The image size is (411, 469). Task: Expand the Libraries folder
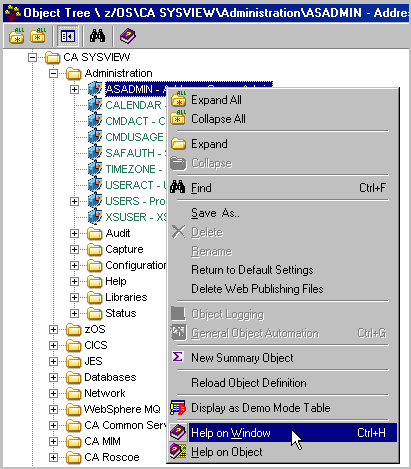pyautogui.click(x=74, y=297)
